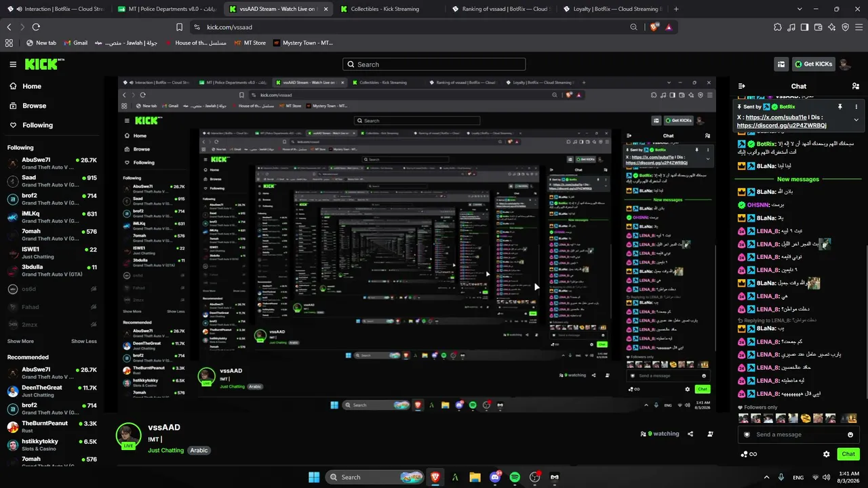
Task: Open the discord.gg link in pinned message
Action: 782,125
